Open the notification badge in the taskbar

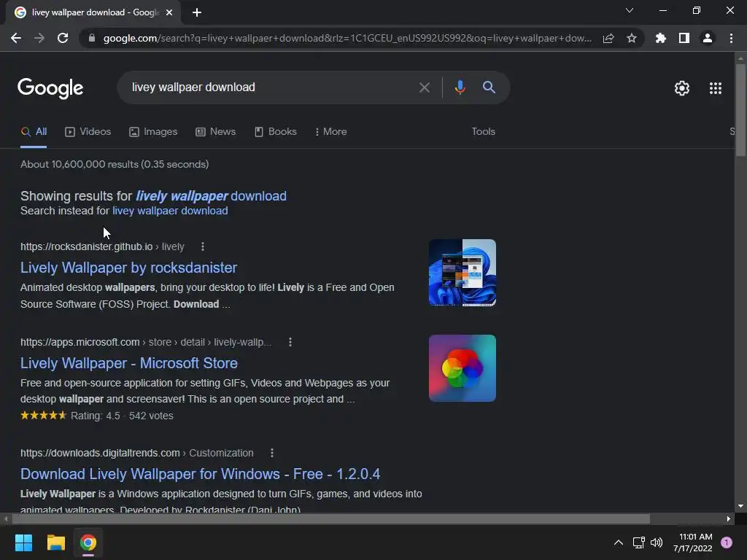(x=727, y=542)
